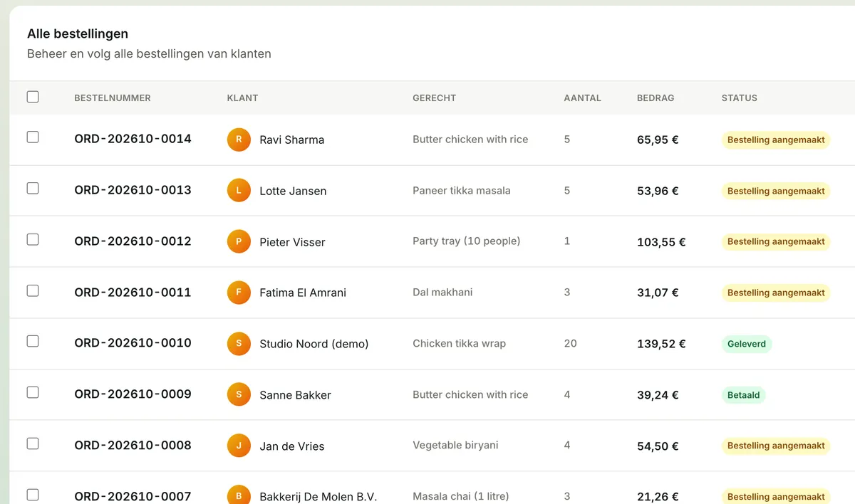This screenshot has width=855, height=504.
Task: Click customer name Studio Noord (demo)
Action: click(x=314, y=344)
